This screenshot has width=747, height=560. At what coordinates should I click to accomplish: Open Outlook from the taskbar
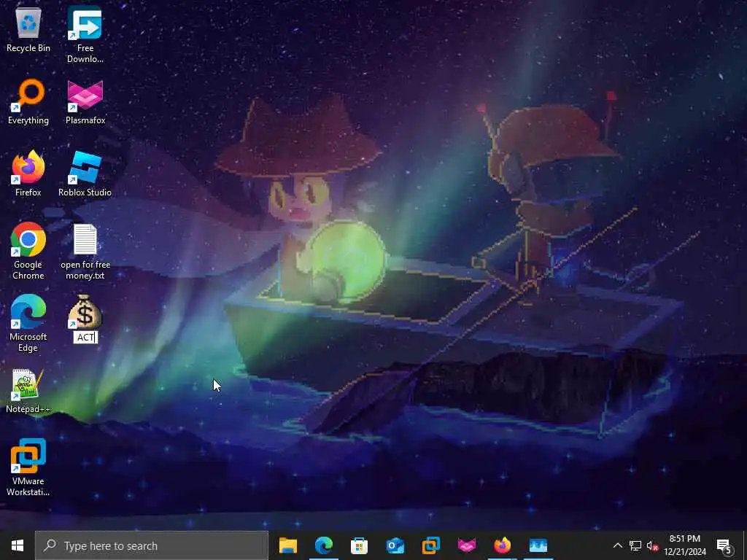click(x=395, y=545)
